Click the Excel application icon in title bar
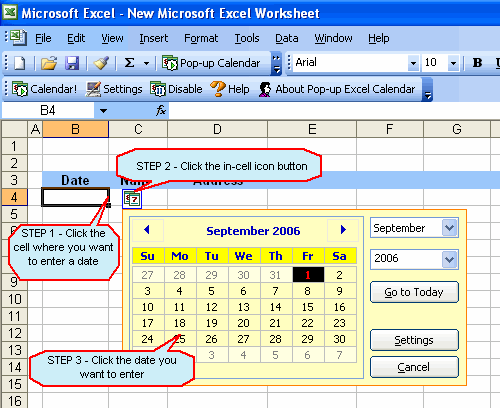Screen dimensions: 500x408 pyautogui.click(x=10, y=13)
